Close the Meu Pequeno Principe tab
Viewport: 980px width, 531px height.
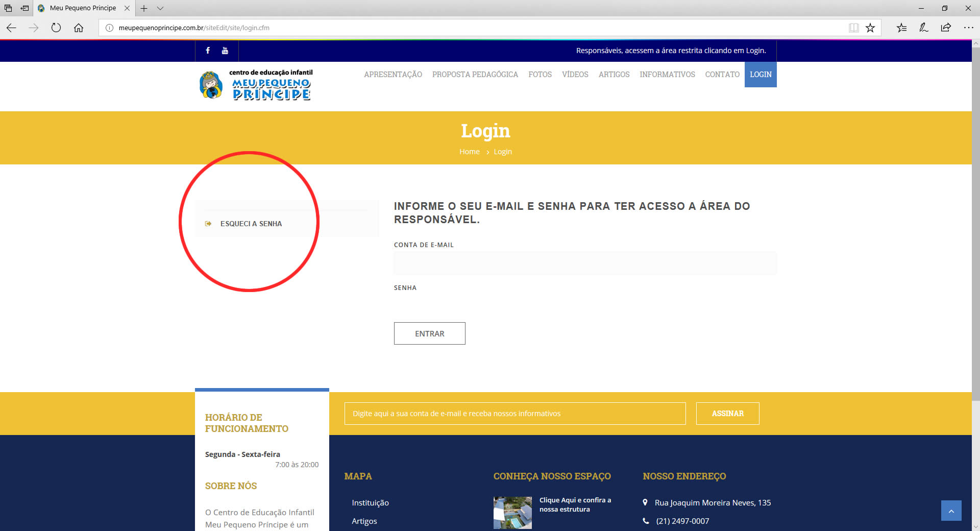click(x=127, y=8)
